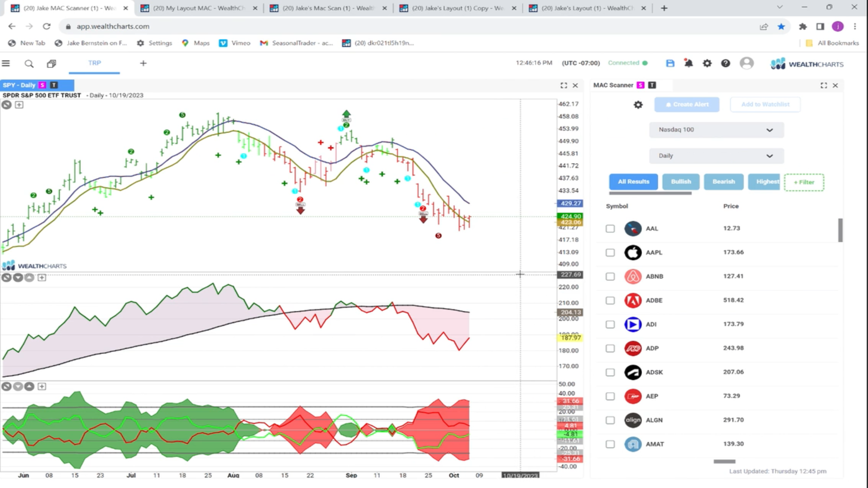Screen dimensions: 868x488
Task: Open the help question mark icon
Action: point(726,63)
